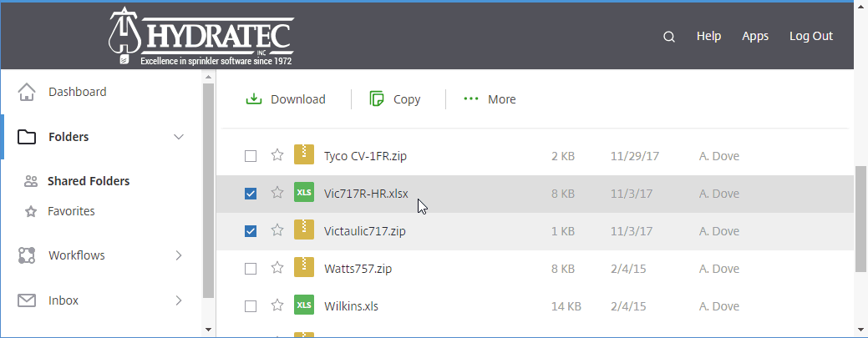Uncheck the Vic717R-HR.xlsx checkbox
The height and width of the screenshot is (338, 868).
[x=251, y=194]
